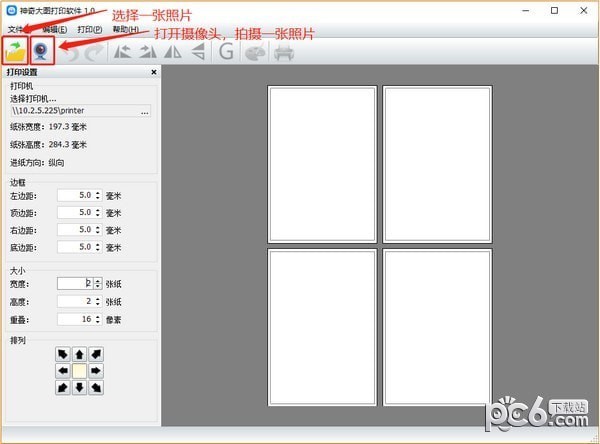Adjust the 顶边距 spinner arrows
The image size is (600, 444).
coord(98,212)
